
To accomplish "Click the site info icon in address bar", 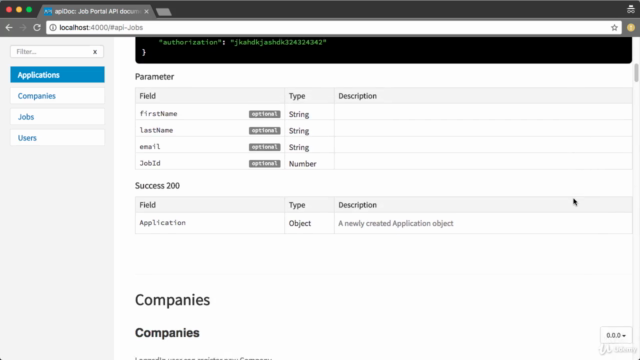I will 53,28.
